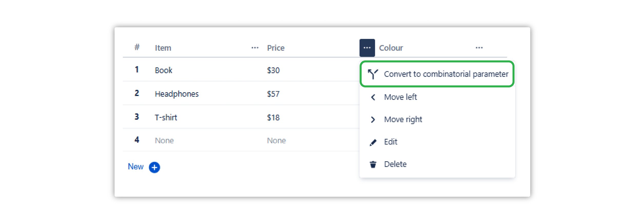
Task: Click the Headphones item cell
Action: tap(177, 94)
